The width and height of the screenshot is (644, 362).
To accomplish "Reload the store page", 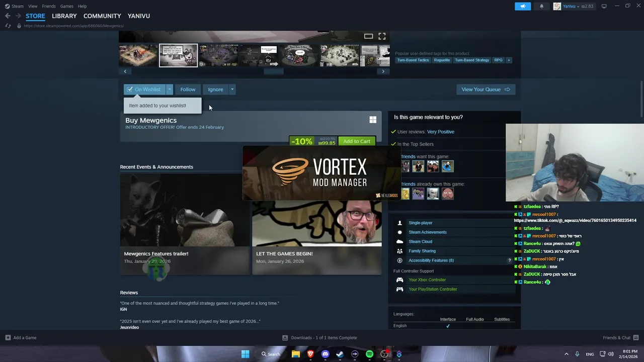I will [x=8, y=26].
